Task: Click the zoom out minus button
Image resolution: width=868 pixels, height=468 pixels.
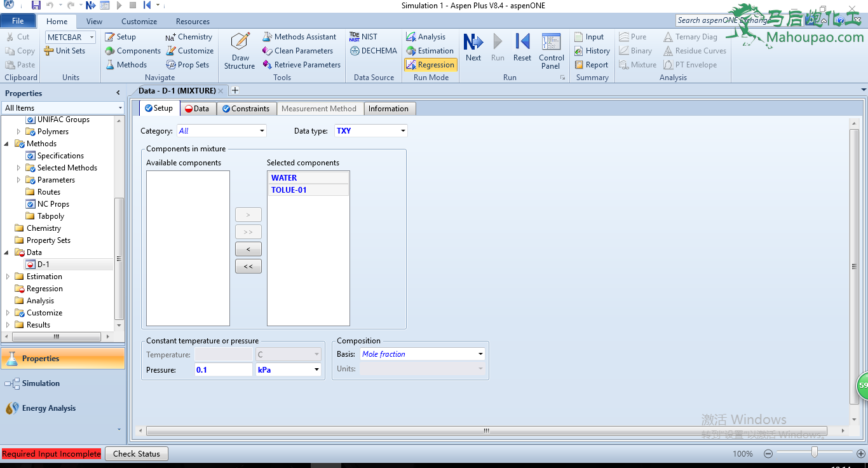Action: click(x=768, y=453)
